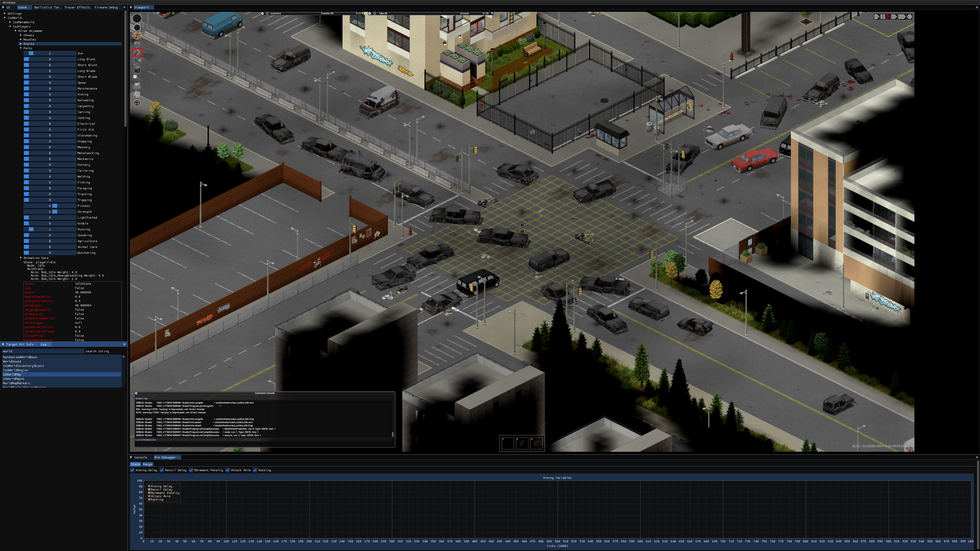
Task: Uncheck the Aiming Delay checkbox
Action: pos(132,470)
